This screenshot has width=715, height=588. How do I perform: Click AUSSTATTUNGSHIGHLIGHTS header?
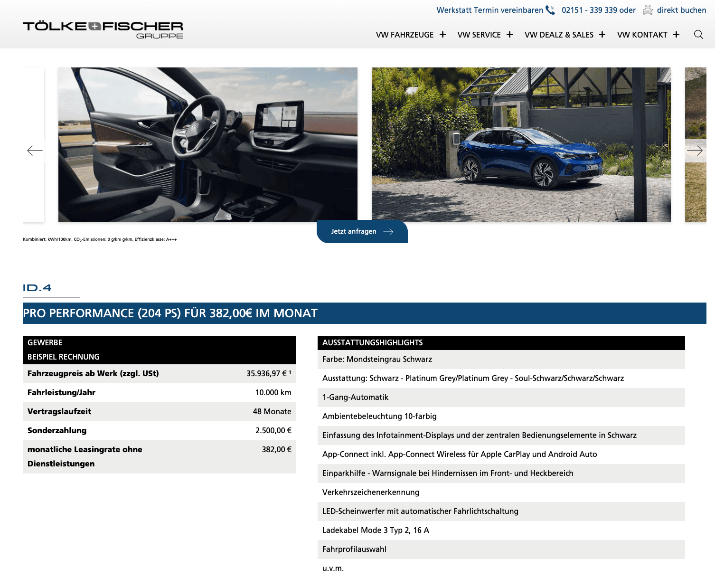[x=372, y=342]
